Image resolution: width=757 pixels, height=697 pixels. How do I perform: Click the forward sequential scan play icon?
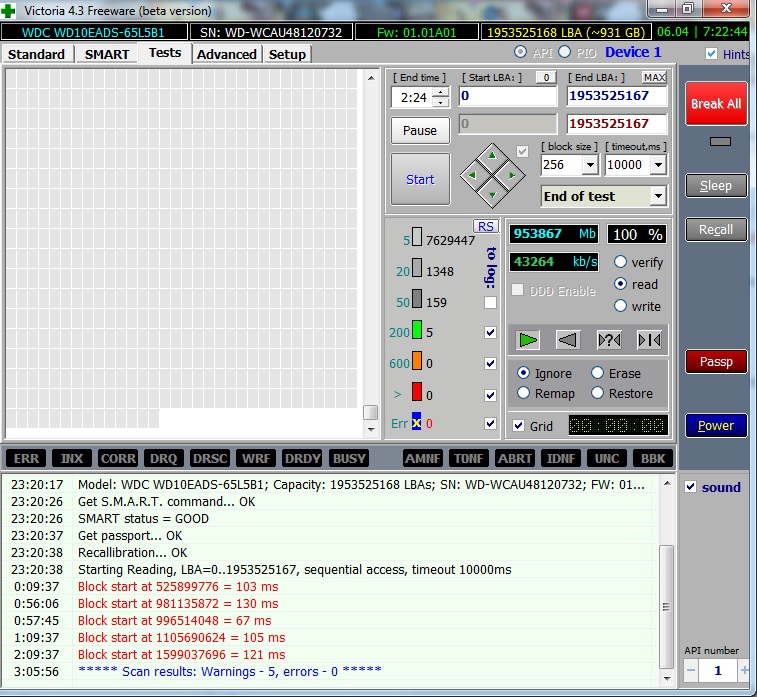point(528,340)
